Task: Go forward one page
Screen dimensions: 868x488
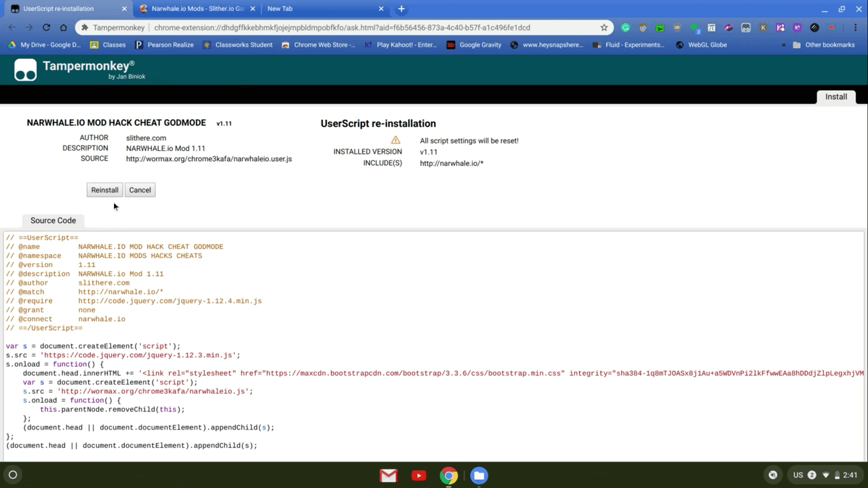Action: [x=28, y=28]
